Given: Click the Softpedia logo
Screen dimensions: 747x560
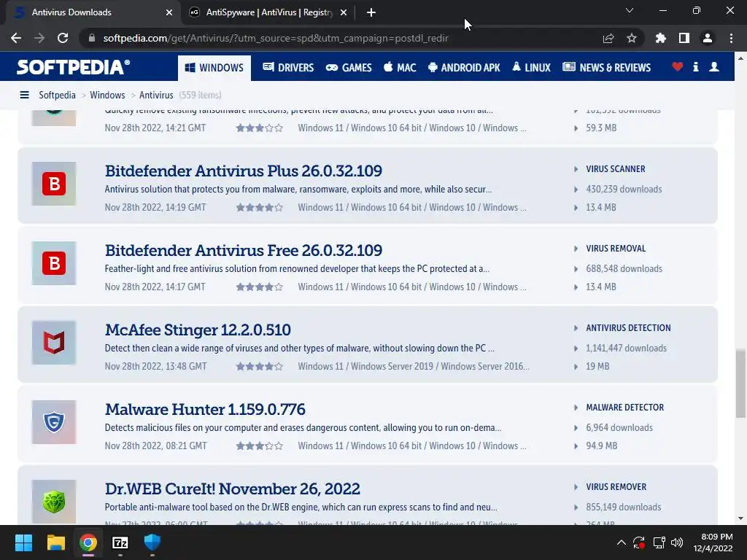Looking at the screenshot, I should tap(74, 67).
